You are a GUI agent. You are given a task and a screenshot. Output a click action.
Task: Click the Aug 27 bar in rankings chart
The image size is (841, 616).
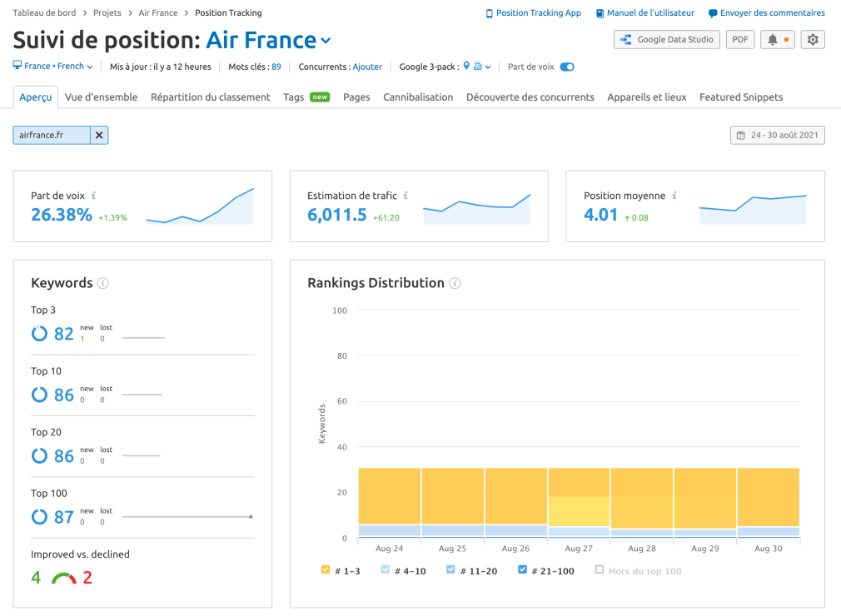[x=579, y=503]
